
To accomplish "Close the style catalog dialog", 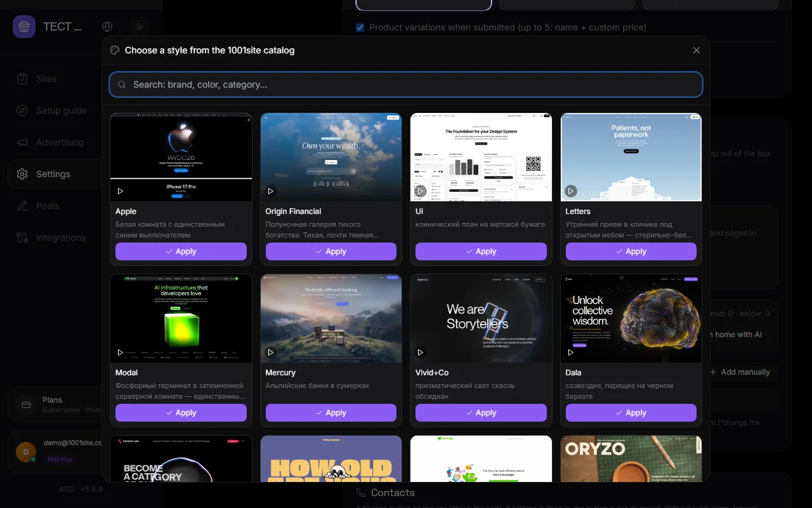I will [697, 50].
